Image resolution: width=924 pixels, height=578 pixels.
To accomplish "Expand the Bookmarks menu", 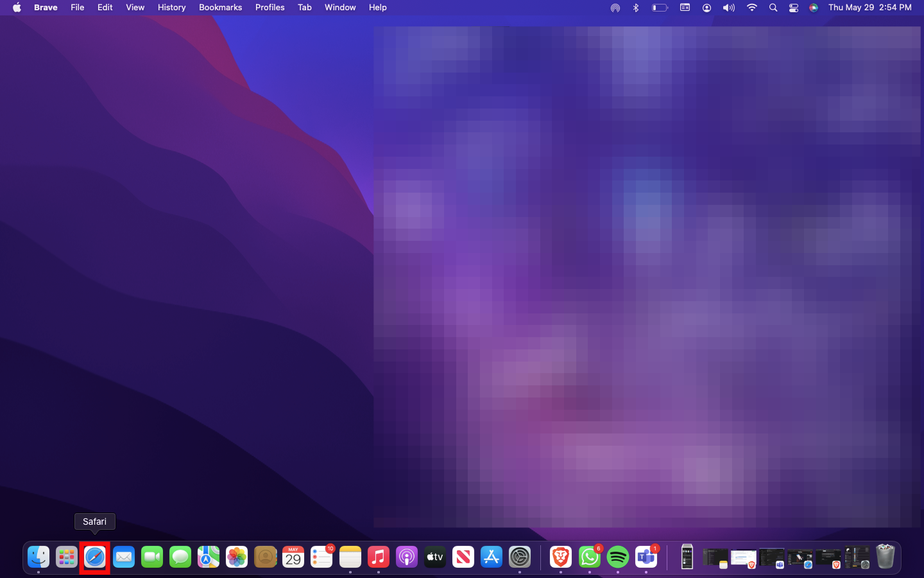I will click(220, 8).
